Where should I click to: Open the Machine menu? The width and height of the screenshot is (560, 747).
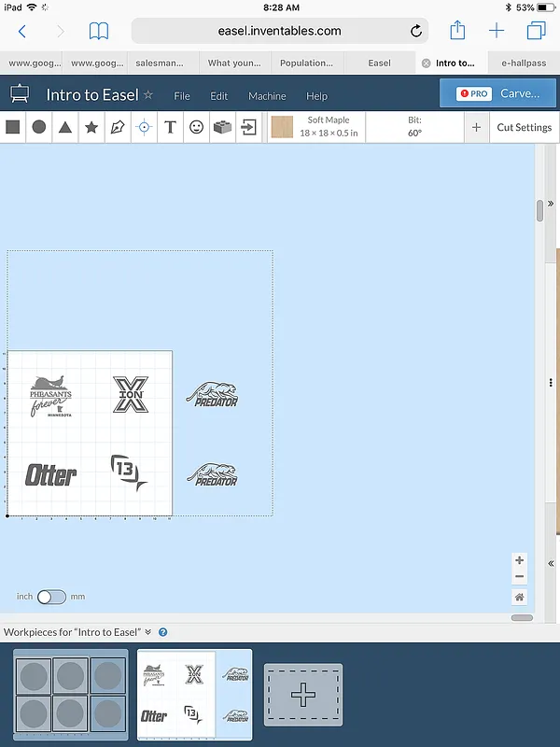tap(267, 96)
